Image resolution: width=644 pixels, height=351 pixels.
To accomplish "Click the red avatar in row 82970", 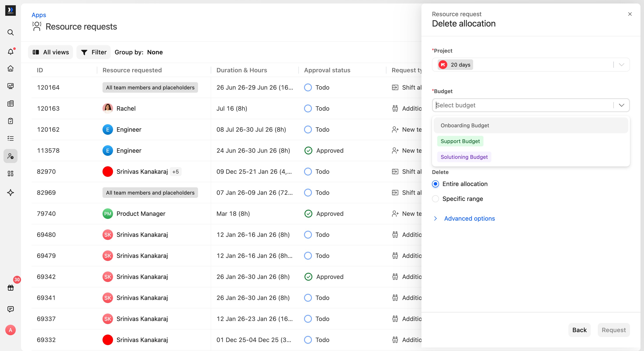I will 108,172.
